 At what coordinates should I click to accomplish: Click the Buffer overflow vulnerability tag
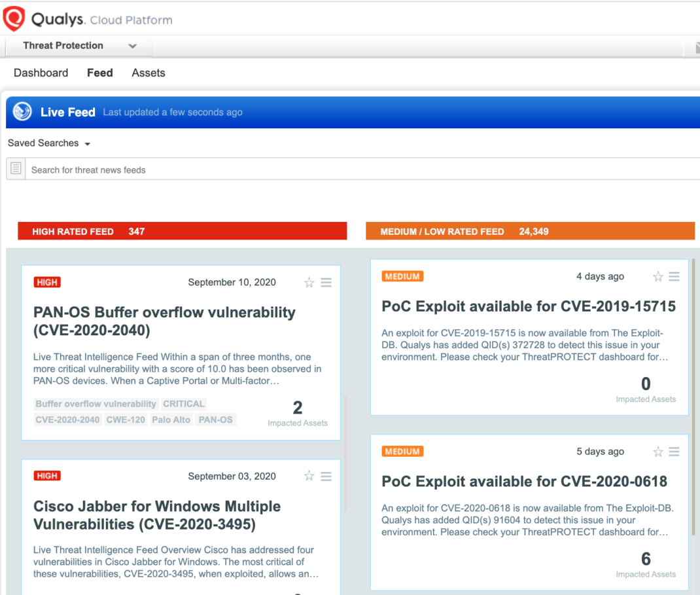(x=96, y=404)
